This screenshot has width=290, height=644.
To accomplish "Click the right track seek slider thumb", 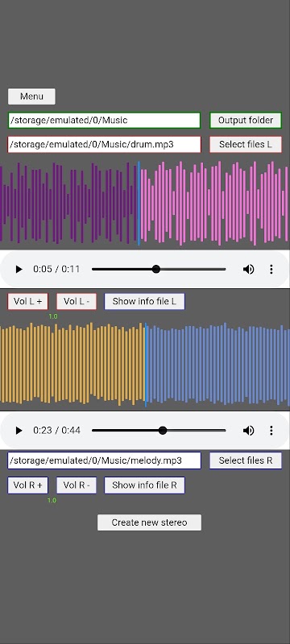I will (x=163, y=431).
